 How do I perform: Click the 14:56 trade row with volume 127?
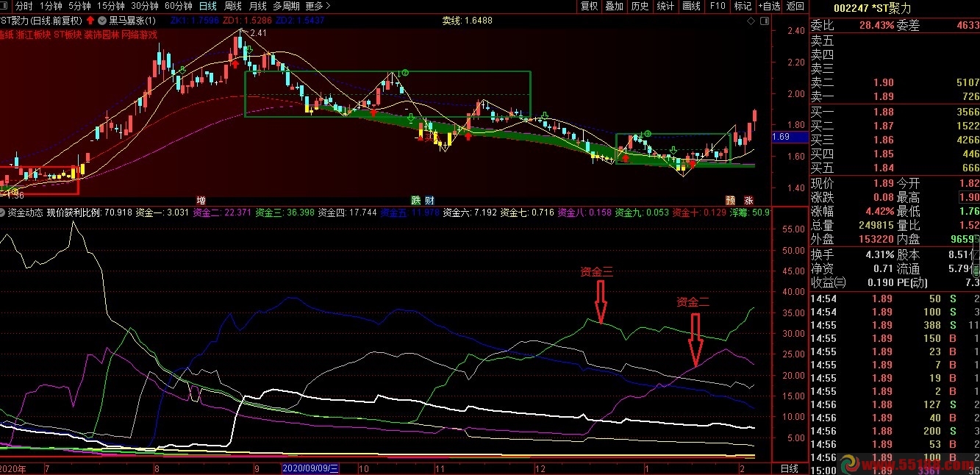(x=894, y=404)
